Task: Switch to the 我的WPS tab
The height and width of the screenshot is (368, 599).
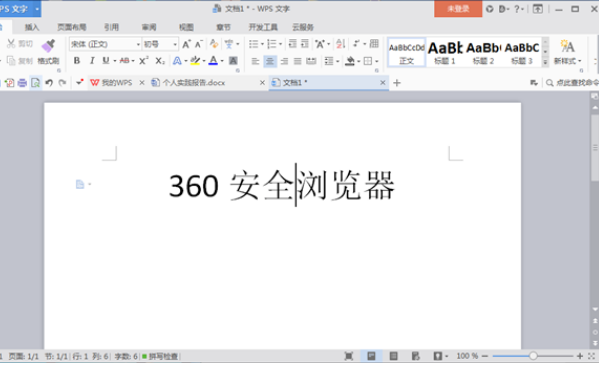Action: (x=117, y=83)
